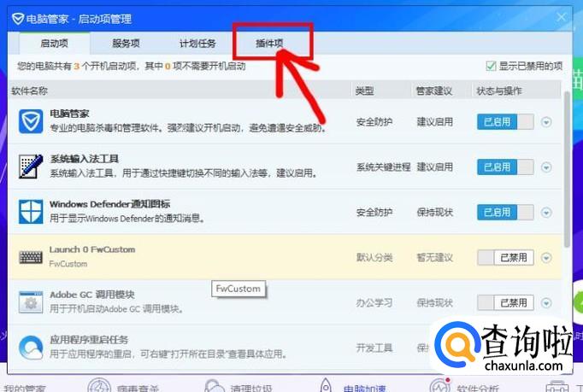Click the startup list vertical scrollbar

point(567,169)
